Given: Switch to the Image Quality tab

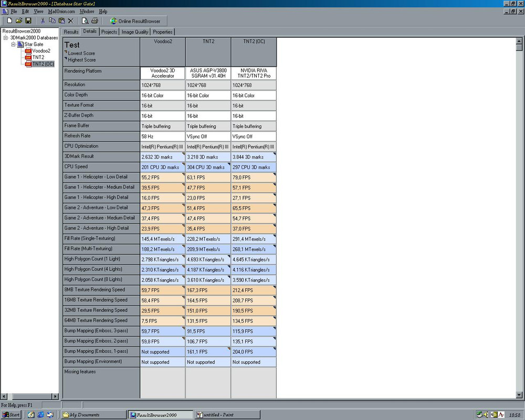Looking at the screenshot, I should pyautogui.click(x=135, y=32).
